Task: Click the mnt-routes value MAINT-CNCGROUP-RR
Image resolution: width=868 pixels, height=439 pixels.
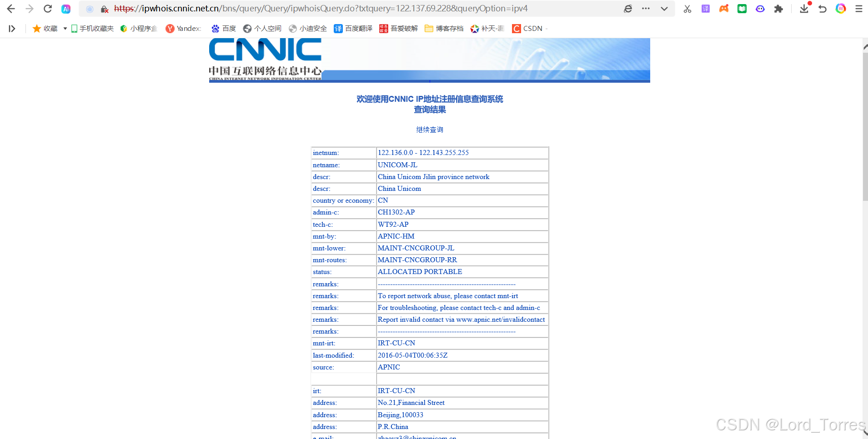Action: click(x=417, y=260)
